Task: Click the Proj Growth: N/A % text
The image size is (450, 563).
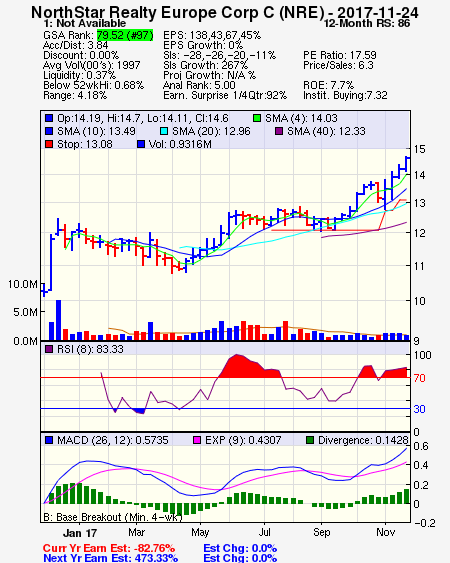Action: point(209,75)
